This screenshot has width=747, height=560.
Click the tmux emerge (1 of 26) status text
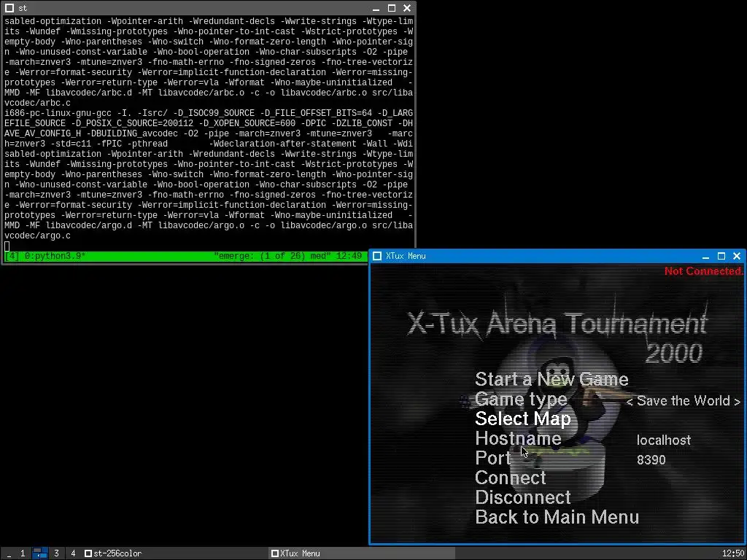[x=272, y=256]
